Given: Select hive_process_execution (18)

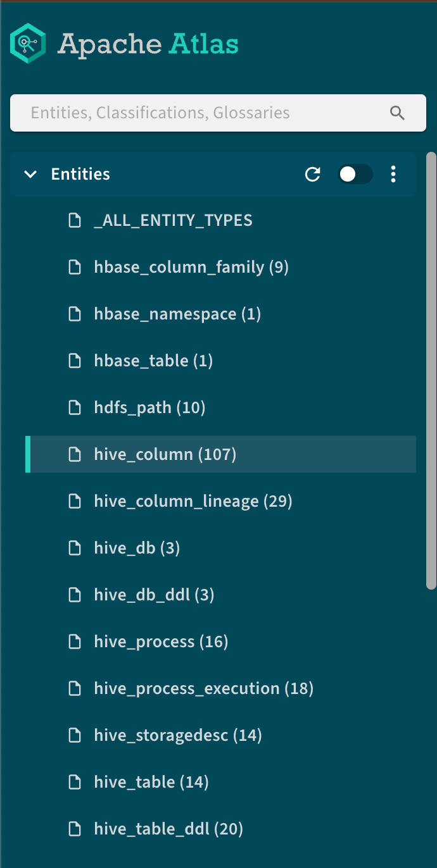Looking at the screenshot, I should click(203, 688).
